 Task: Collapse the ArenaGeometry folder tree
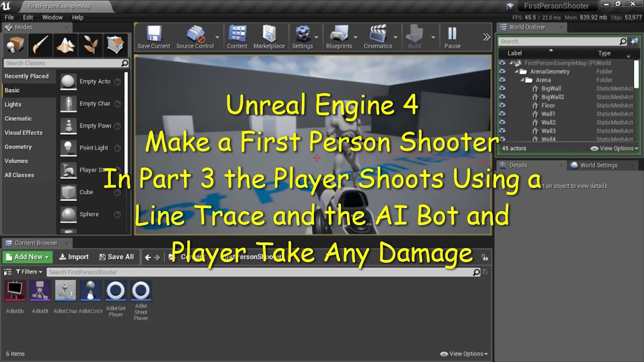point(517,71)
